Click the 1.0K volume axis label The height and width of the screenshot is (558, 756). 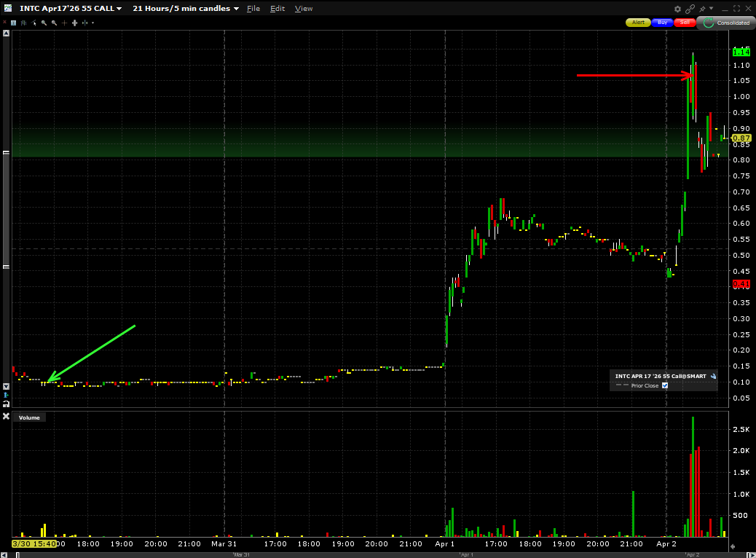coord(741,494)
